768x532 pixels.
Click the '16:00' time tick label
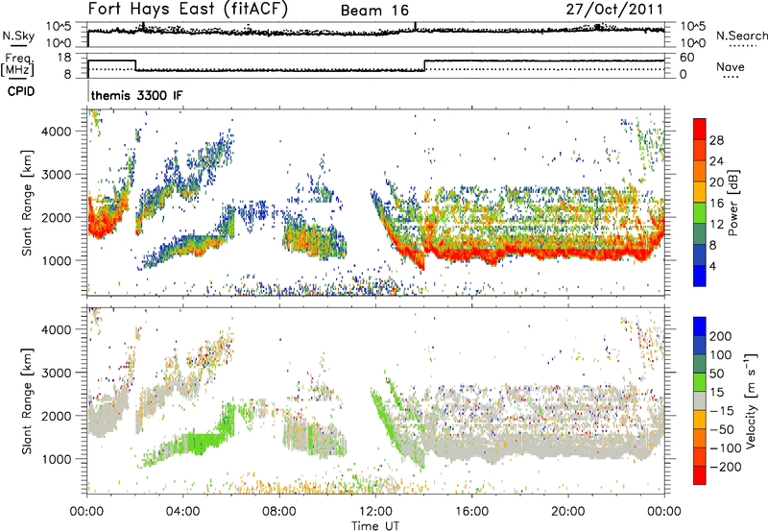tap(471, 512)
